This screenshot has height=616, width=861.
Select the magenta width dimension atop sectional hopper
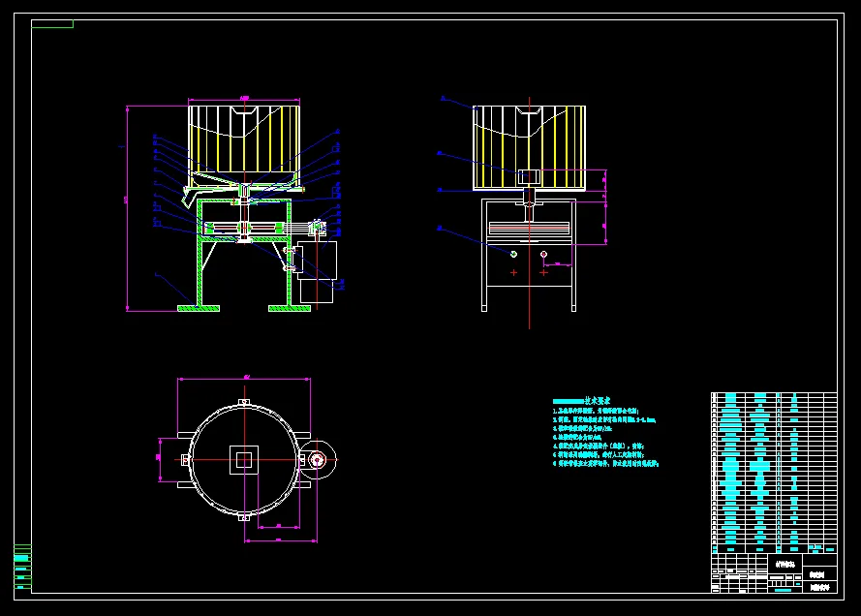pos(244,100)
